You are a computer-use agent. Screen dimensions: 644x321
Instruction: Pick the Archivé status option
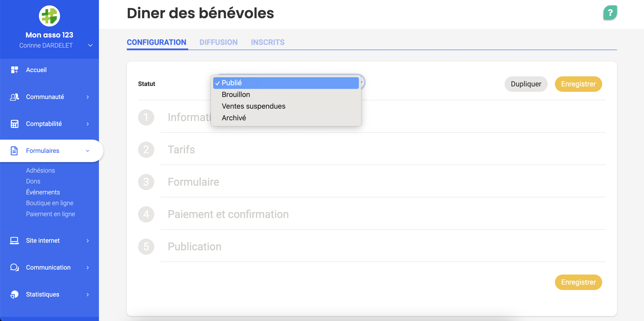click(234, 118)
